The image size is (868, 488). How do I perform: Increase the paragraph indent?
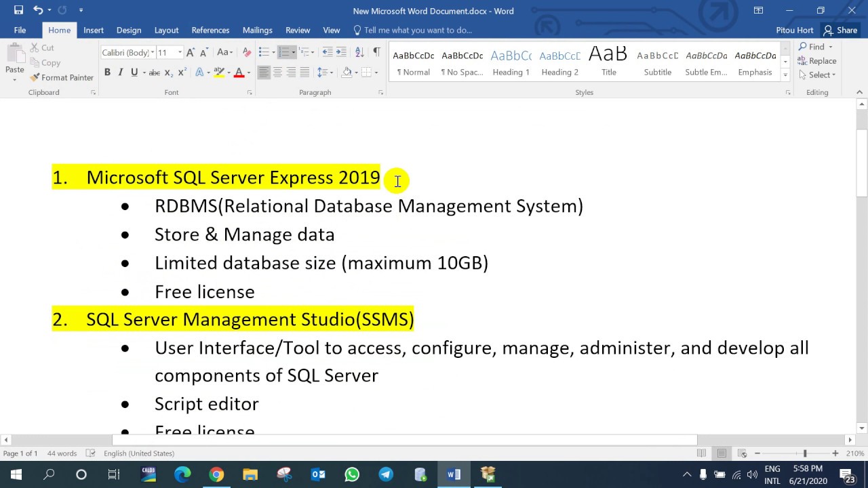(x=341, y=53)
